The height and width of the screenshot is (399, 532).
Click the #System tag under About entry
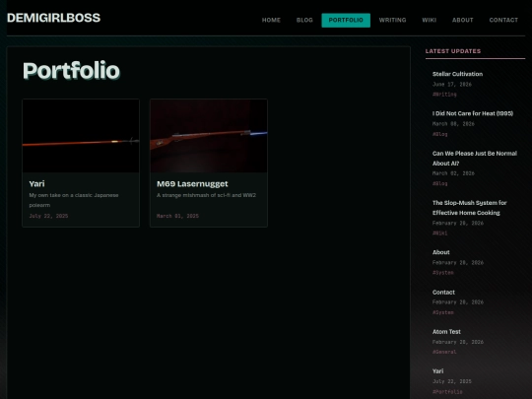click(x=442, y=273)
